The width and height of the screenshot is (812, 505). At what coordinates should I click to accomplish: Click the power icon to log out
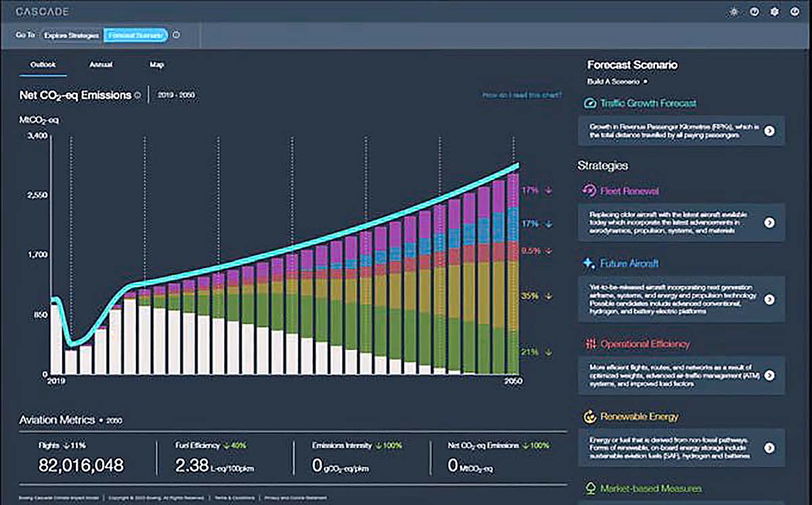[794, 12]
